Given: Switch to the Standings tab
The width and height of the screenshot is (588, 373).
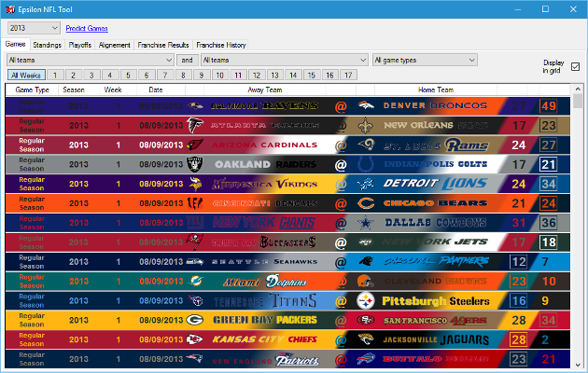Looking at the screenshot, I should (x=48, y=45).
